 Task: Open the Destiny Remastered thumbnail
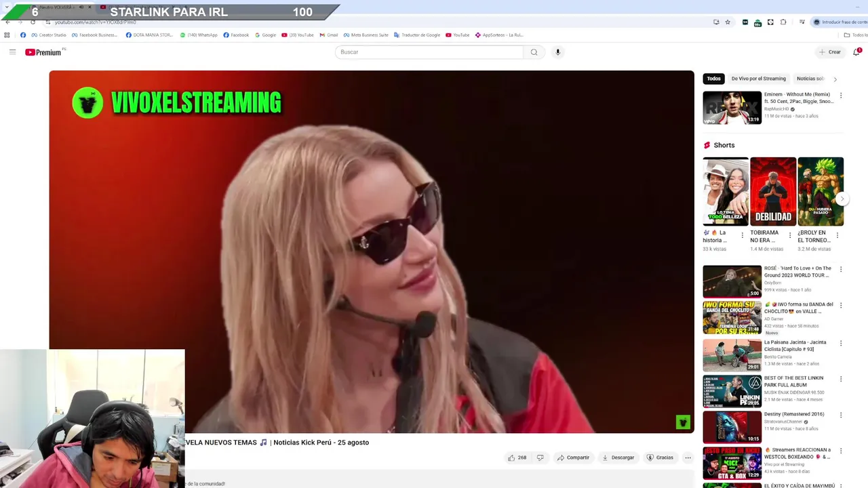coord(732,427)
